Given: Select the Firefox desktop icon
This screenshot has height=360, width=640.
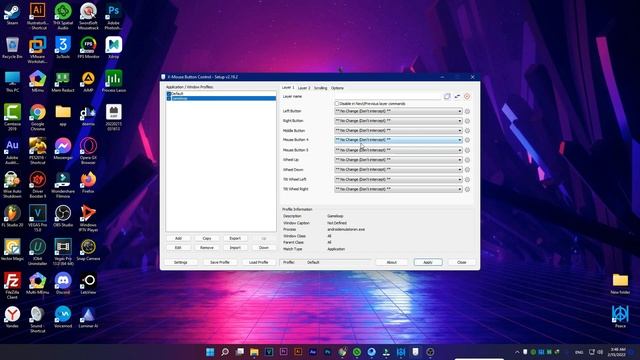Looking at the screenshot, I should [88, 182].
